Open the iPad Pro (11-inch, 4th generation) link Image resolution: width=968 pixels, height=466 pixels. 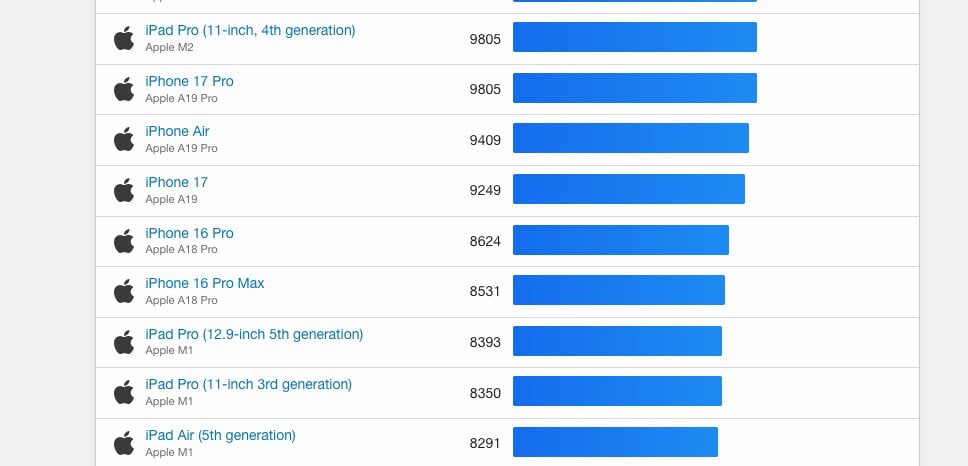[x=250, y=30]
